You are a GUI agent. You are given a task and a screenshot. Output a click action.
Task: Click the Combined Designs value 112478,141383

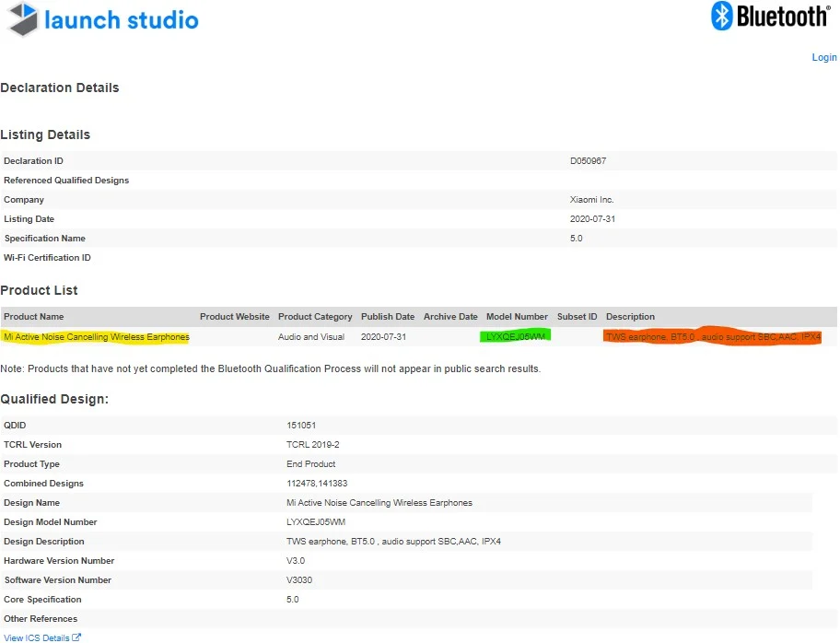317,484
